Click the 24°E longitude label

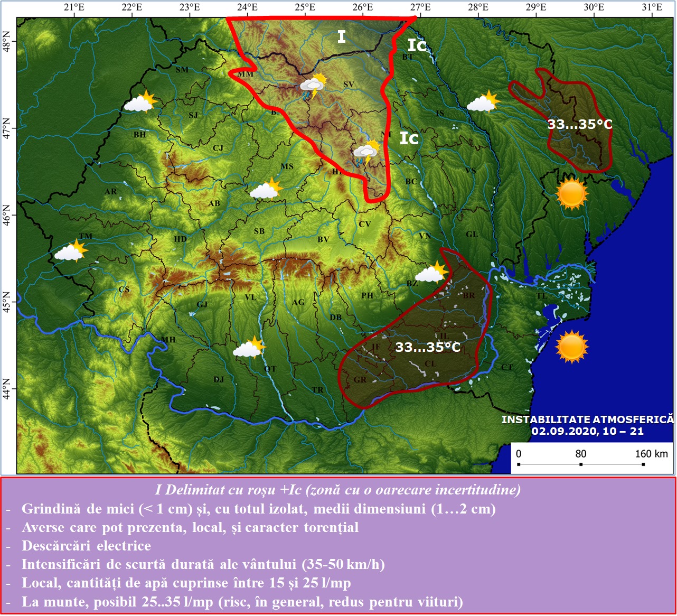pyautogui.click(x=247, y=7)
